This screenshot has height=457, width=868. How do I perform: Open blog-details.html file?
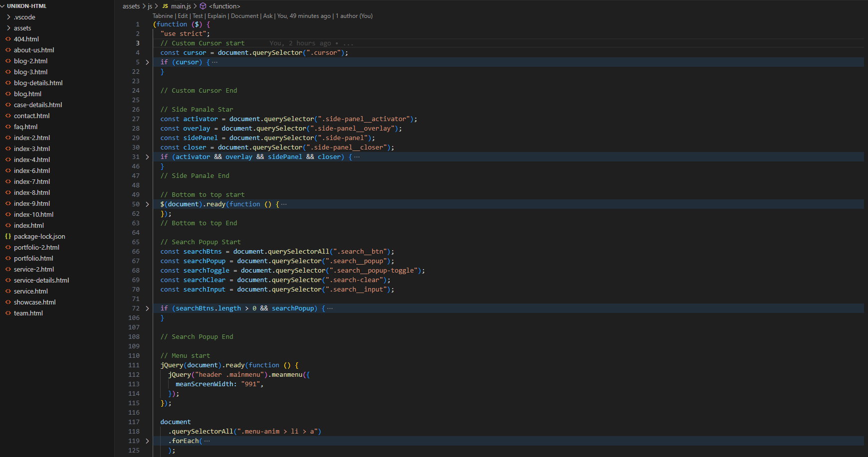38,83
